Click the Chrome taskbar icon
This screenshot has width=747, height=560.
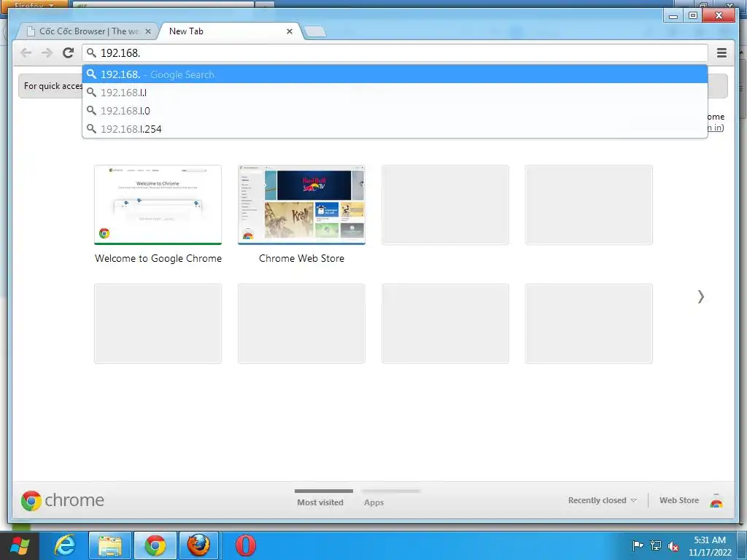155,545
